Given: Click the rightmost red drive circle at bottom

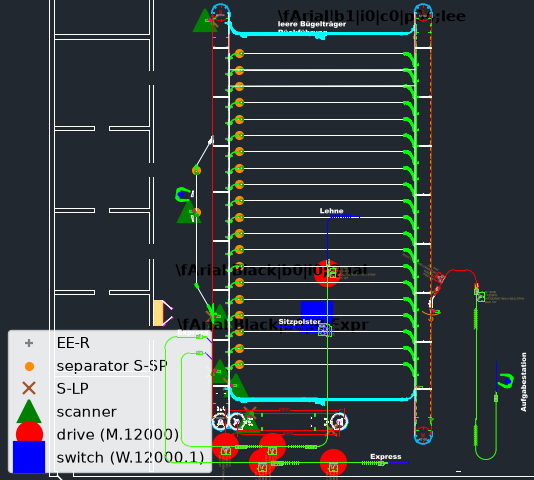Looking at the screenshot, I should (333, 463).
